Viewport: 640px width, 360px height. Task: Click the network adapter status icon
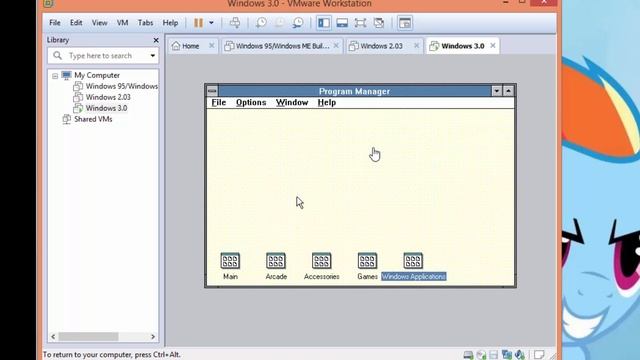pyautogui.click(x=507, y=355)
